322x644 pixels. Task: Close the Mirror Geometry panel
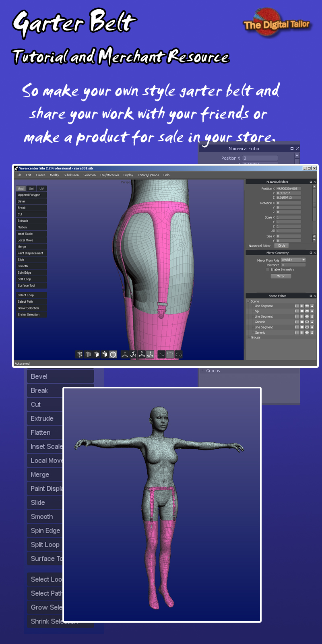click(315, 253)
